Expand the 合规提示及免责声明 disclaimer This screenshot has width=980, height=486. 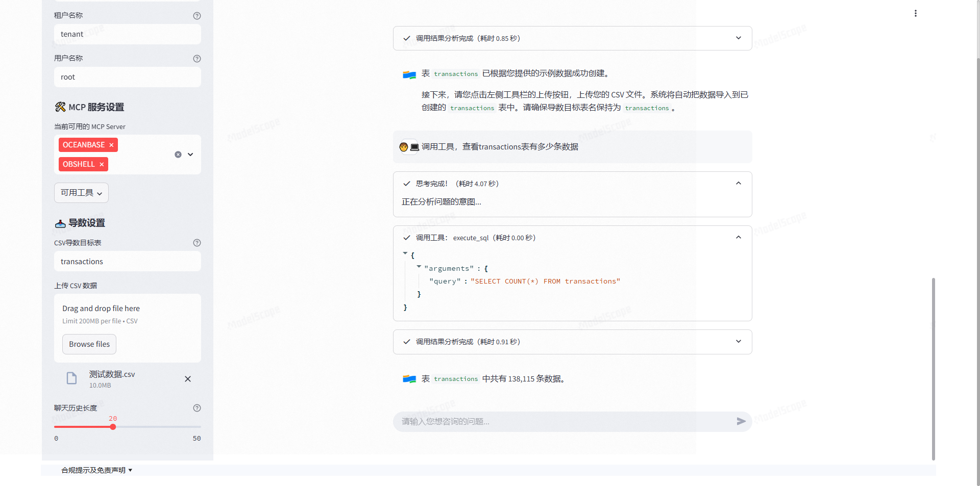coord(96,470)
